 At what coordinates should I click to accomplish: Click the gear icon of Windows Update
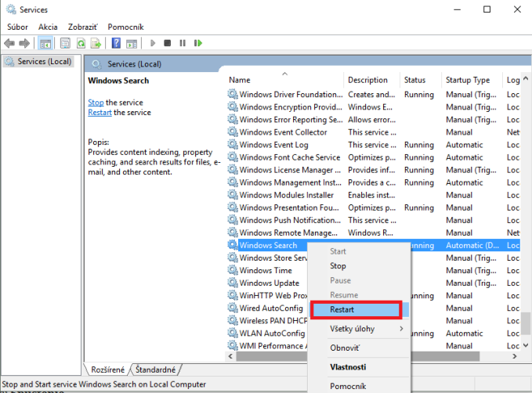tap(233, 283)
